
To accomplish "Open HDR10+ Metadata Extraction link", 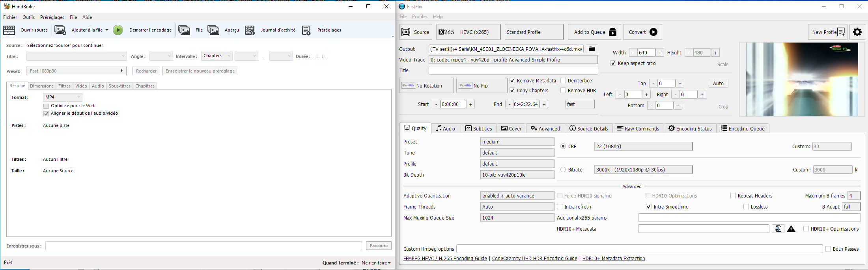I will click(614, 259).
